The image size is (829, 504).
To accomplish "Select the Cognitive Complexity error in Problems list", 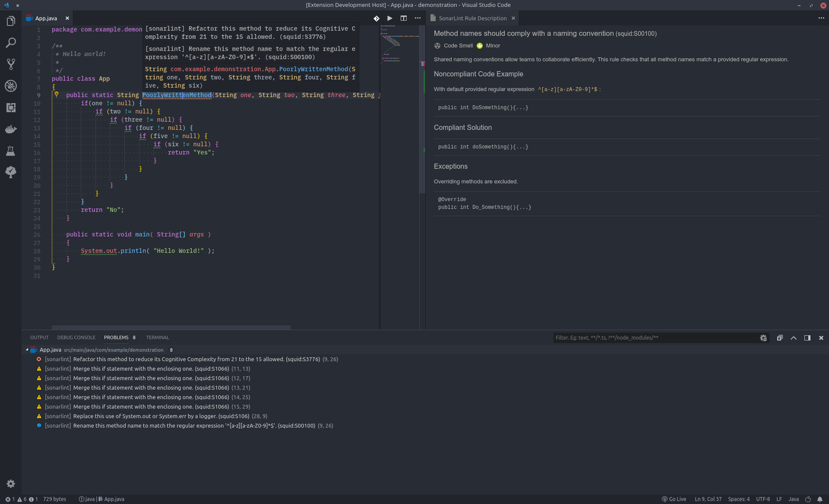I will click(196, 359).
